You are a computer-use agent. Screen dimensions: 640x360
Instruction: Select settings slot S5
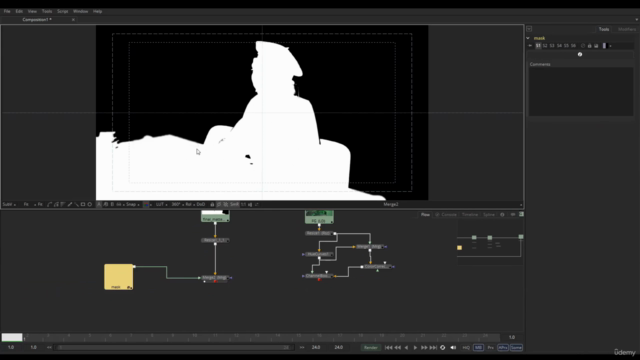566,46
